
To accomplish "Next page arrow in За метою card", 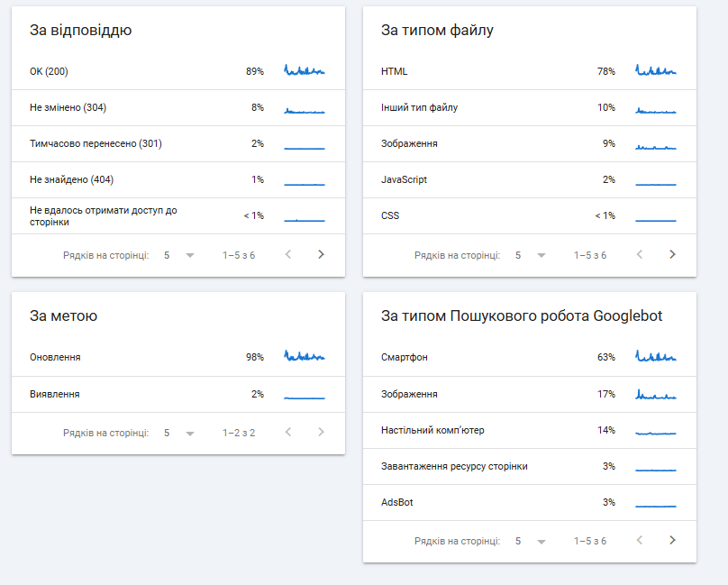I will (321, 433).
